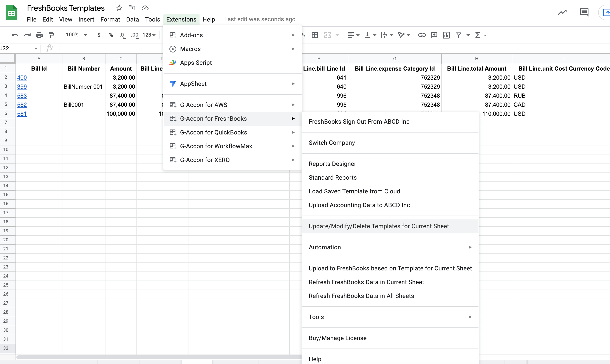Open the activity trend icon top right

562,12
